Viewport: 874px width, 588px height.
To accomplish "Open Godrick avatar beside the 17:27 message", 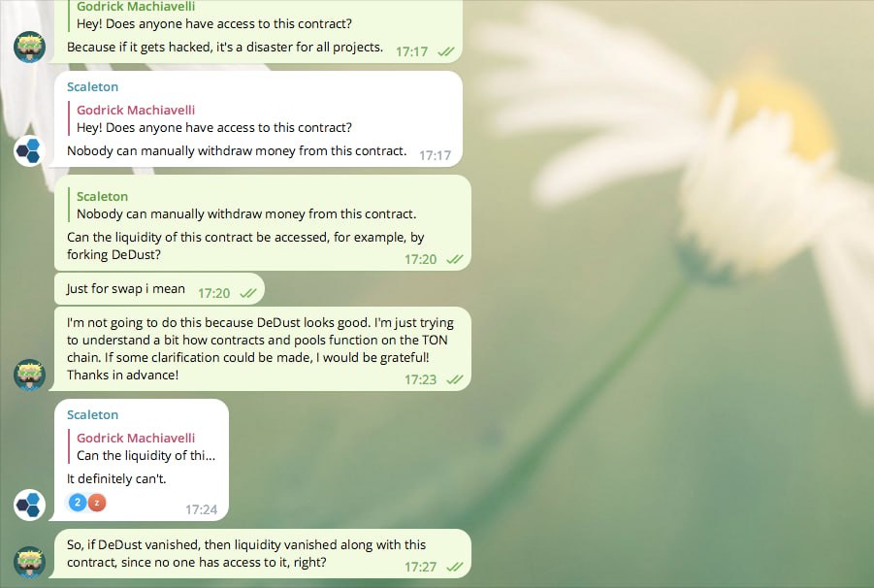I will pos(29,562).
